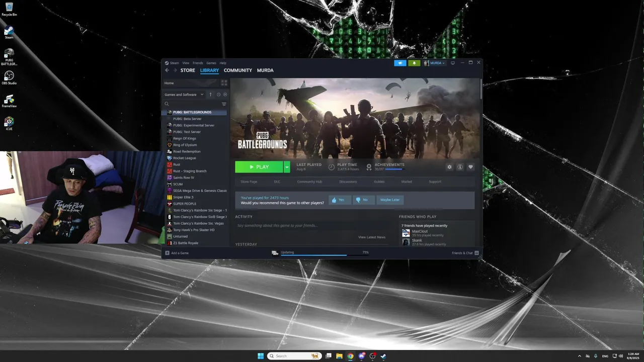The height and width of the screenshot is (362, 644).
Task: Select Sniper Elite 3 in the library list
Action: (x=183, y=197)
